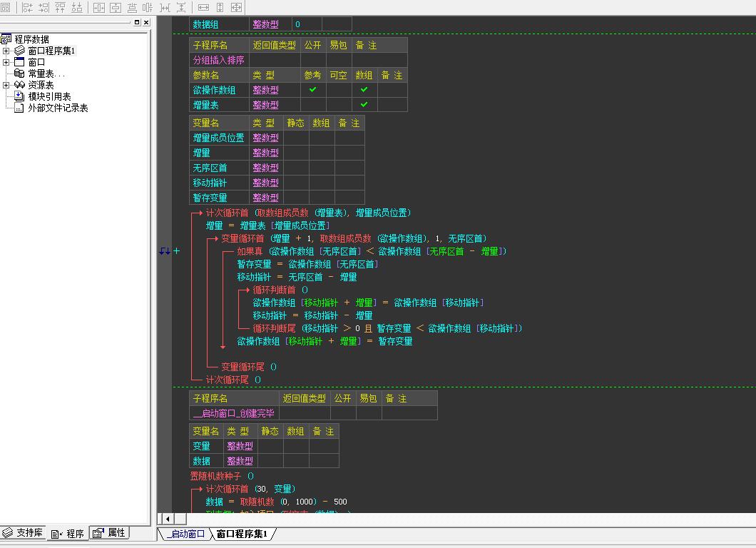
Task: Click variable name cell 无序区首
Action: [x=220, y=168]
